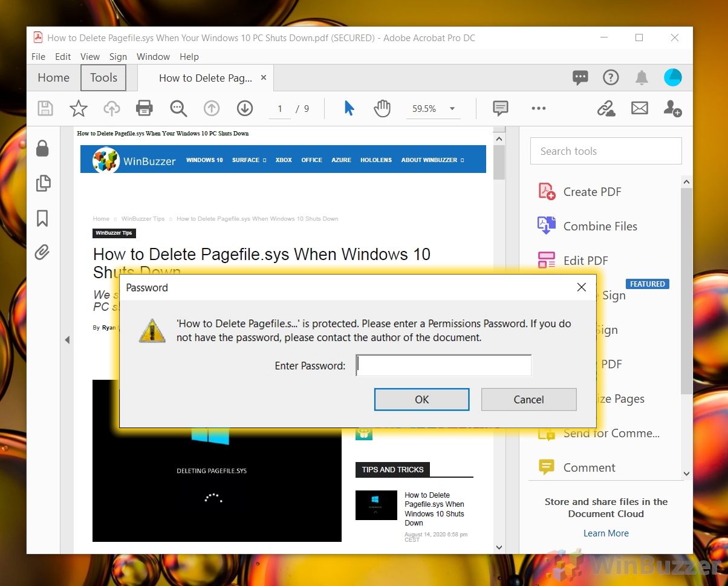Select the Comment tool

[576, 467]
